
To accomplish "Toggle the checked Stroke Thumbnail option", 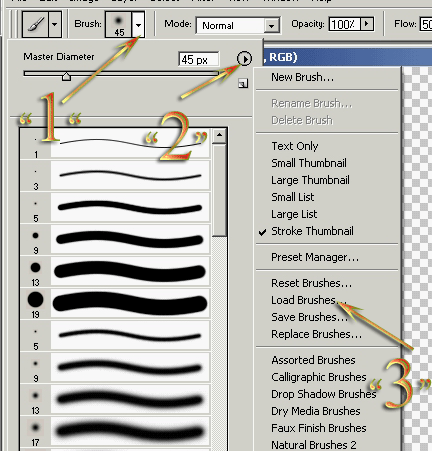I will [x=312, y=231].
